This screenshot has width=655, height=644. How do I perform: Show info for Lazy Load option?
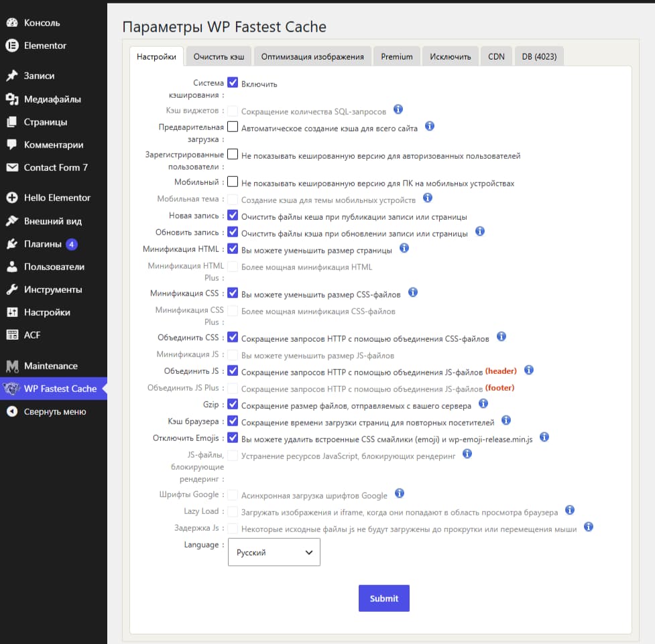pyautogui.click(x=569, y=510)
